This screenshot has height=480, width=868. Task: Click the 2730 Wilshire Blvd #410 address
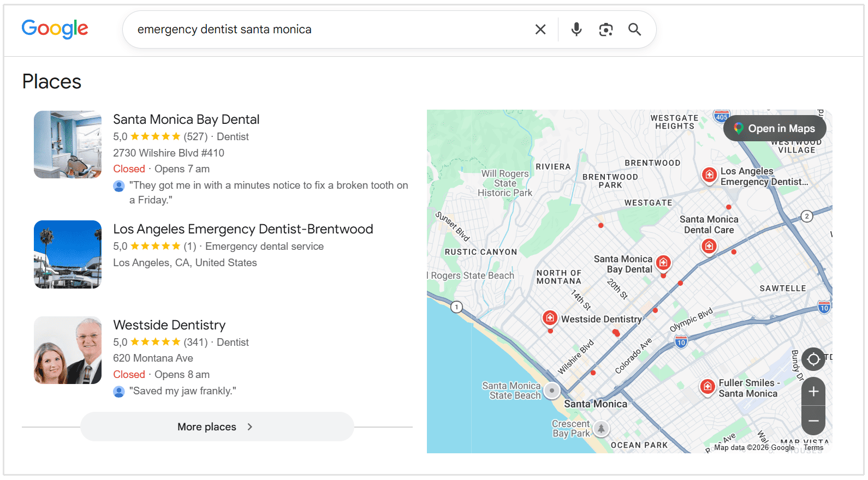[169, 153]
